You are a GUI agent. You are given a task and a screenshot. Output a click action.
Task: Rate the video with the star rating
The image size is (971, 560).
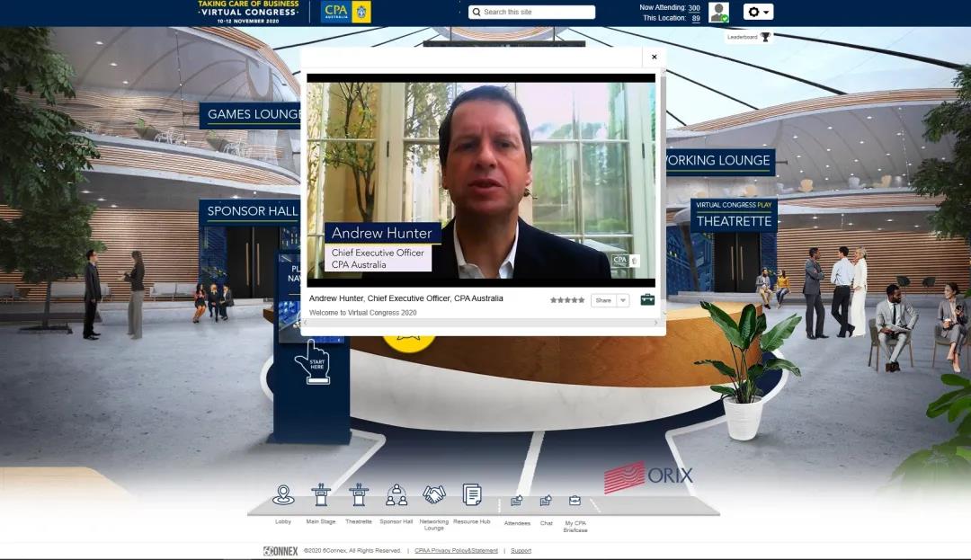567,300
